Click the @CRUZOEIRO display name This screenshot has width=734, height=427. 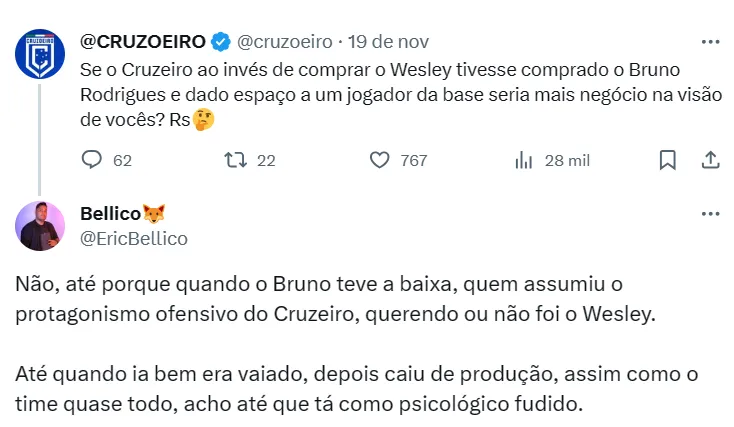(x=141, y=42)
